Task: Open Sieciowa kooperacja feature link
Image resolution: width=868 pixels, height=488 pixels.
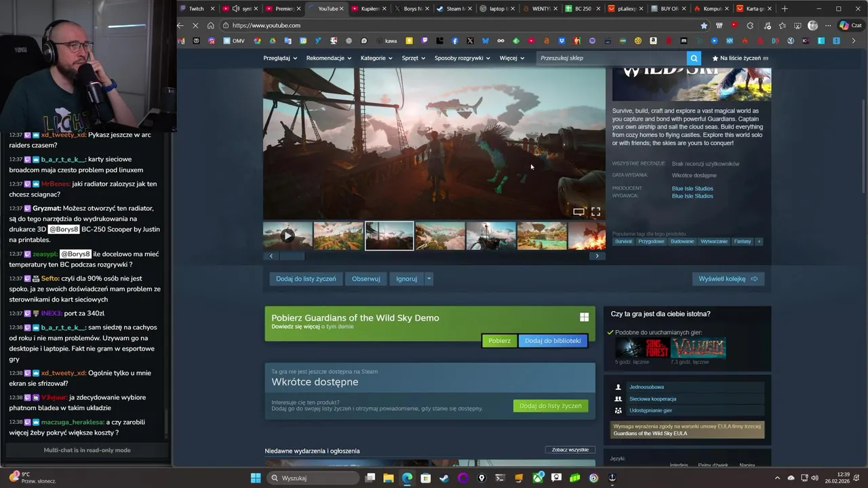Action: (x=652, y=399)
